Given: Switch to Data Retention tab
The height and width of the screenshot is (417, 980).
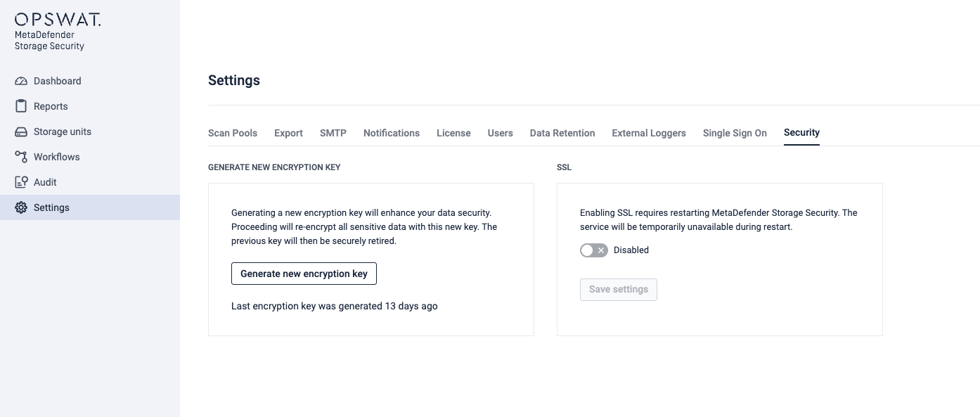Looking at the screenshot, I should pos(562,133).
